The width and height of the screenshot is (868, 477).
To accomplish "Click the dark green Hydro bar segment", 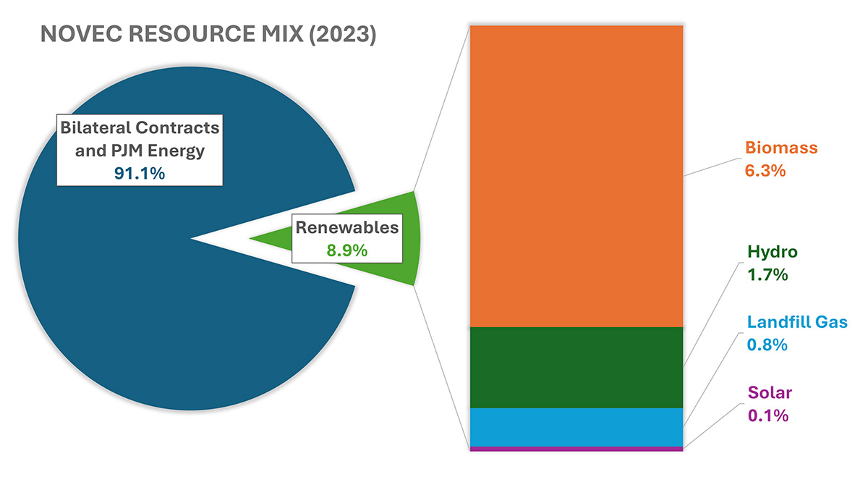I will [576, 367].
